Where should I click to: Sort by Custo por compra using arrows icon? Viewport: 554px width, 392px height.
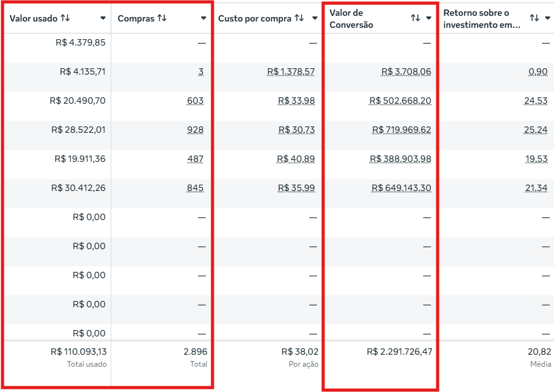[299, 18]
